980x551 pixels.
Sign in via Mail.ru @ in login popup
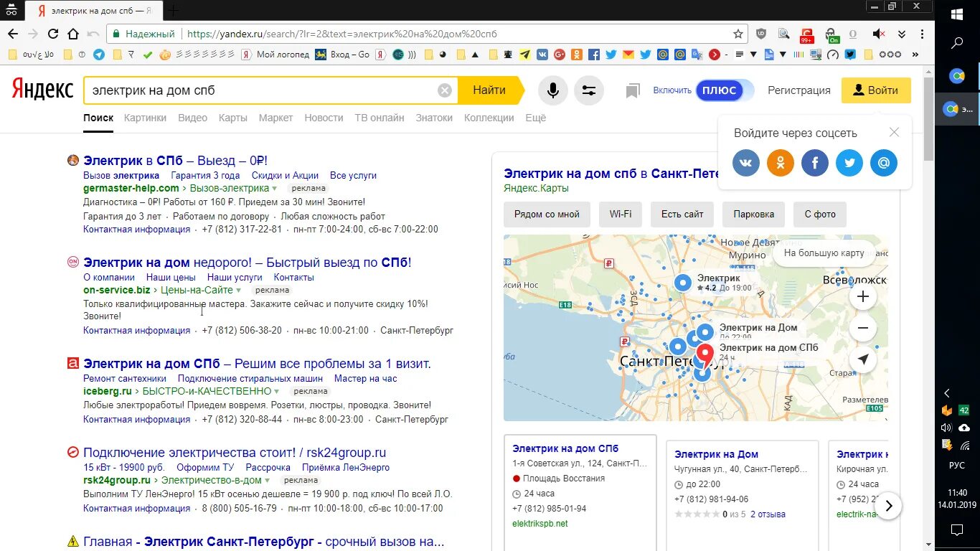pyautogui.click(x=884, y=163)
